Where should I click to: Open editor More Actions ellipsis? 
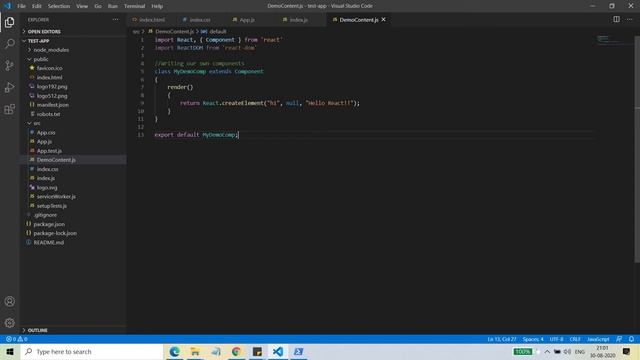pyautogui.click(x=629, y=19)
